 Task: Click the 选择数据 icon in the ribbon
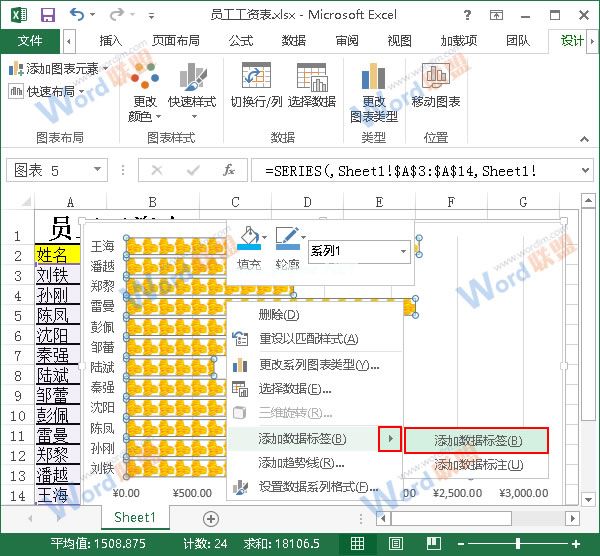click(x=311, y=80)
